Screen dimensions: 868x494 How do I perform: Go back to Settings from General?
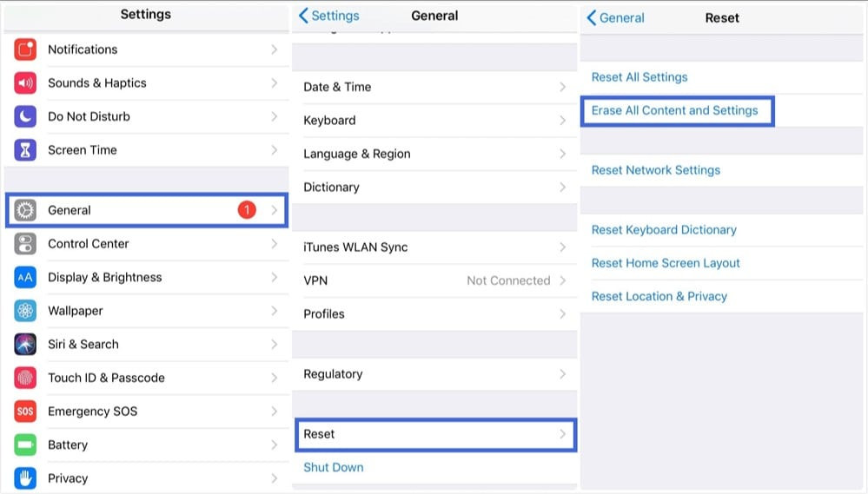coord(328,16)
